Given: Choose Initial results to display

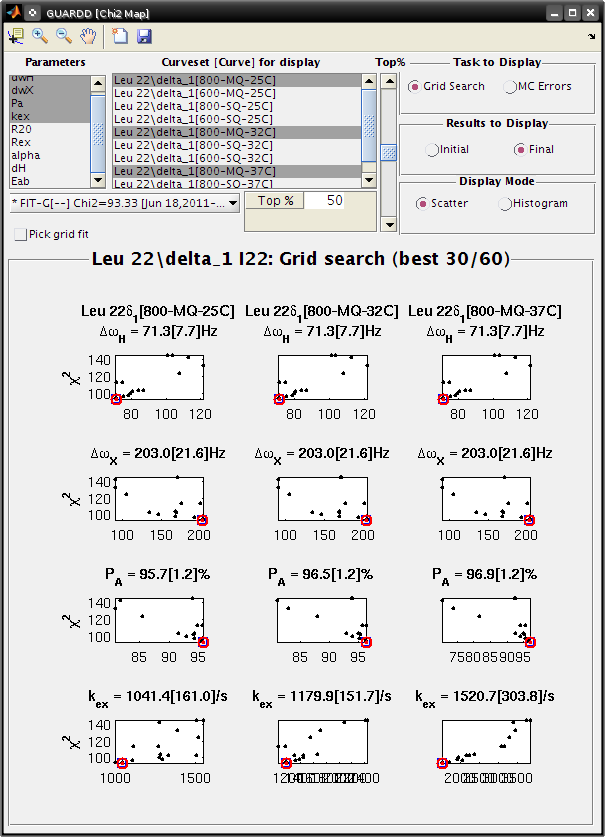Looking at the screenshot, I should [431, 149].
